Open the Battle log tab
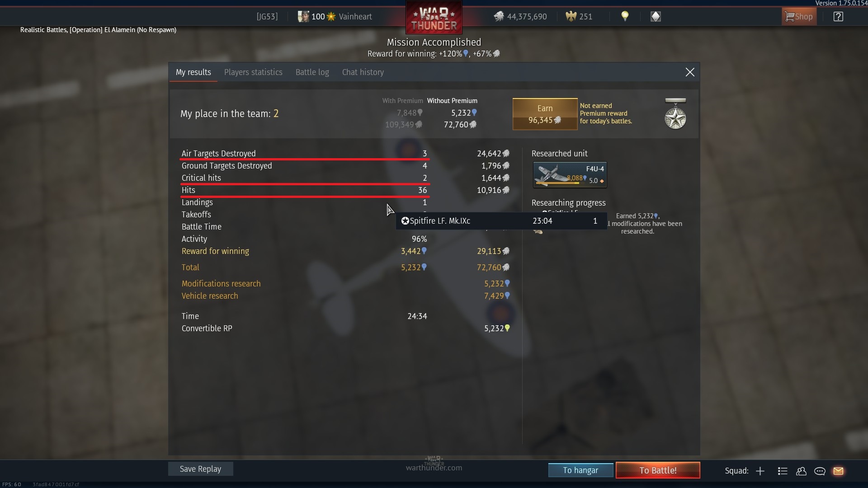Image resolution: width=868 pixels, height=488 pixels. 312,72
